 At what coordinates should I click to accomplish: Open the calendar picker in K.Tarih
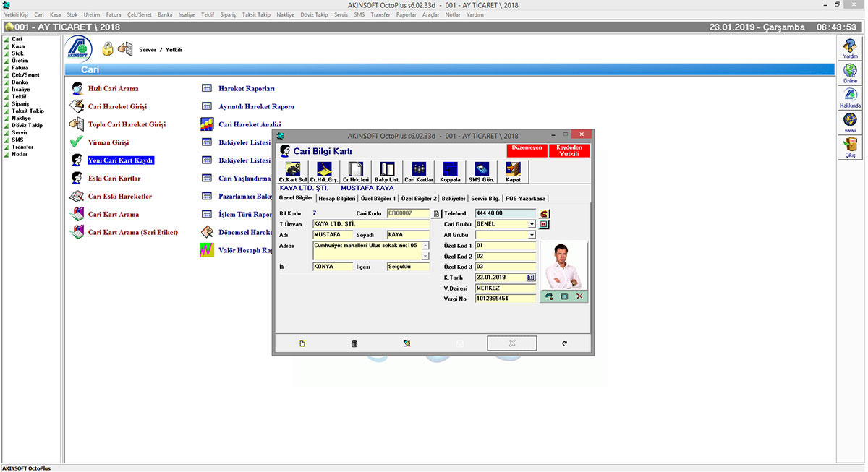tap(531, 277)
